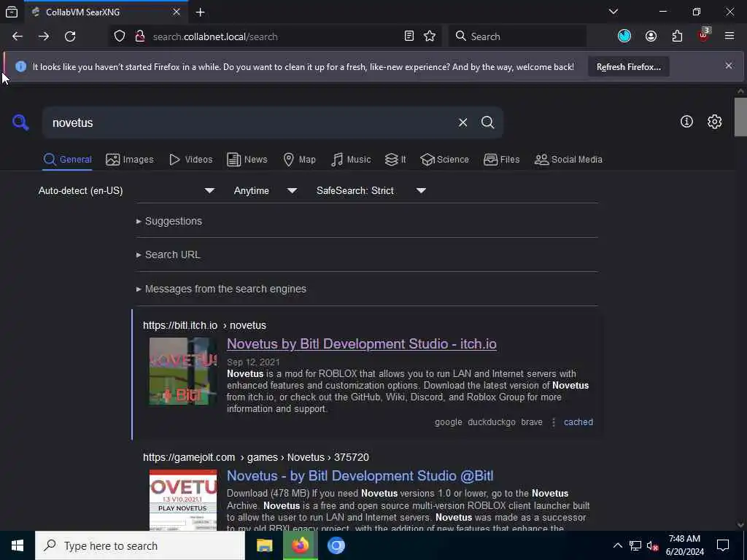The width and height of the screenshot is (747, 560).
Task: Click the Refresh Firefox button
Action: tap(628, 66)
